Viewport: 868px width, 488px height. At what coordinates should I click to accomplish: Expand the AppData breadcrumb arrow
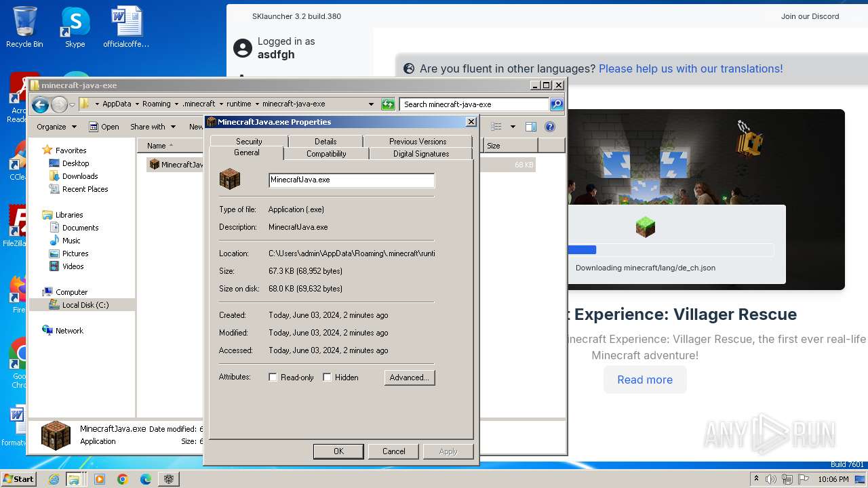coord(137,104)
